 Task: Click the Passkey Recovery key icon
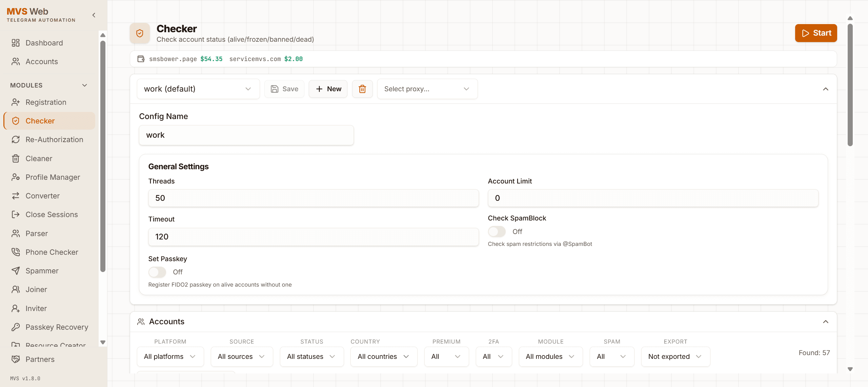coord(16,327)
